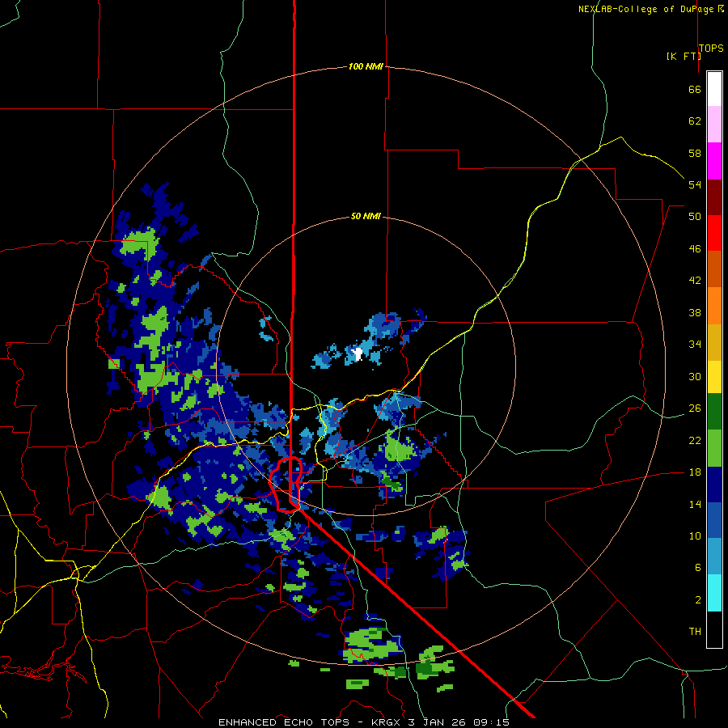
Task: Click the 18 legend value
Action: click(695, 472)
